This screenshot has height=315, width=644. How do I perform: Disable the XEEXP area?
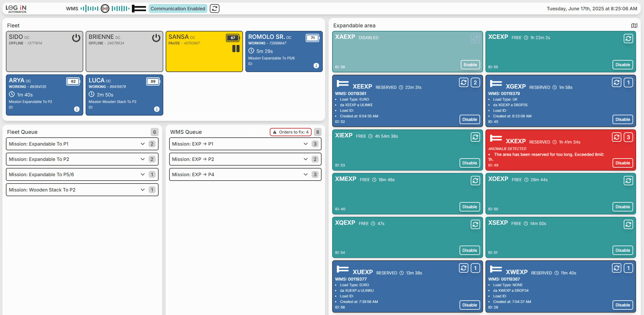point(470,119)
